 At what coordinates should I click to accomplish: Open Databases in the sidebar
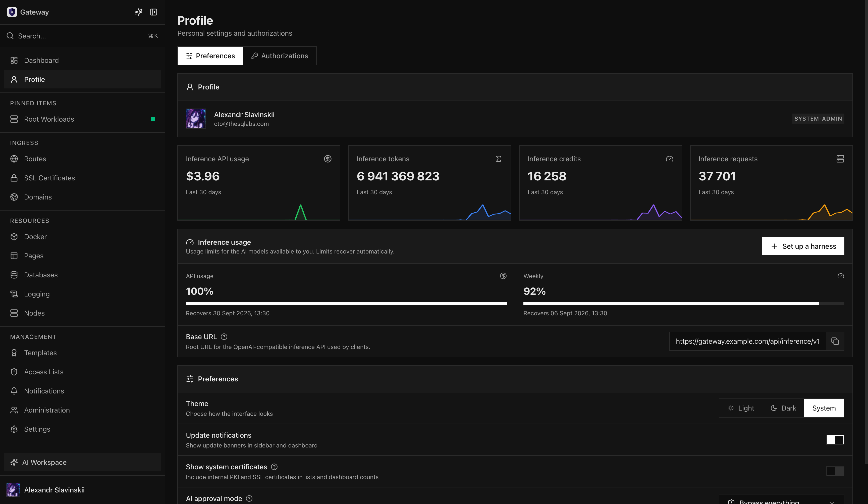point(82,275)
